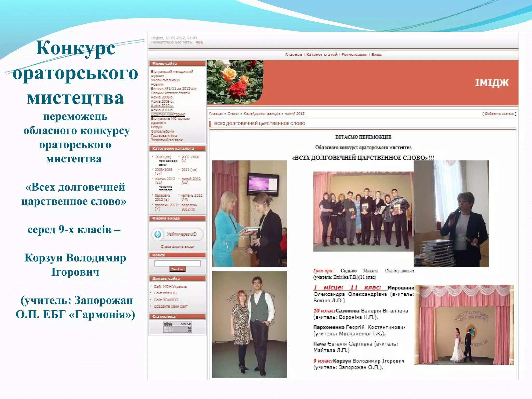Viewport: 532px width, 399px height.
Task: Open photo of stage with pink curtains
Action: coord(464,325)
